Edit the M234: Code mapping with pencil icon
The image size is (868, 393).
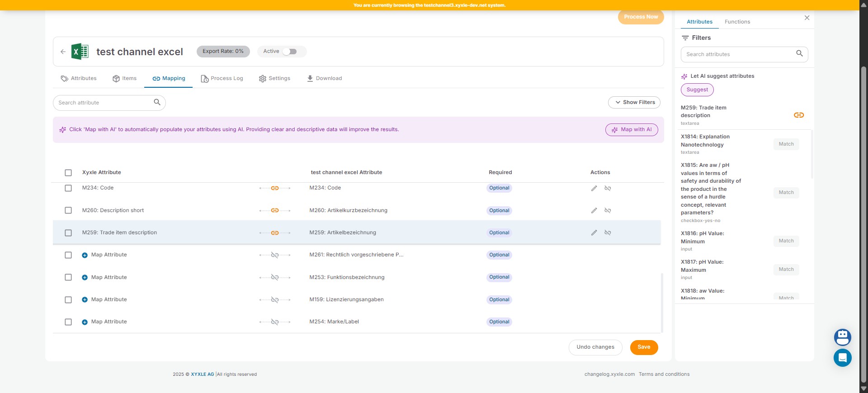tap(594, 188)
